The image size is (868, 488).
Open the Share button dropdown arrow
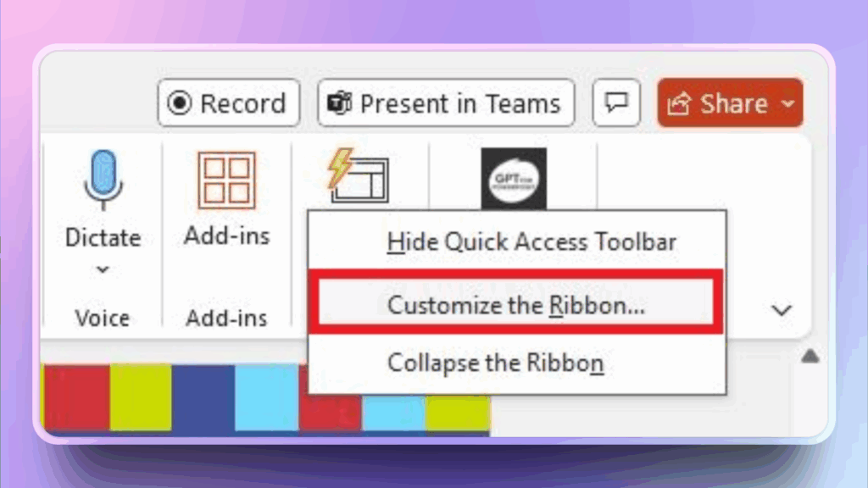point(788,103)
